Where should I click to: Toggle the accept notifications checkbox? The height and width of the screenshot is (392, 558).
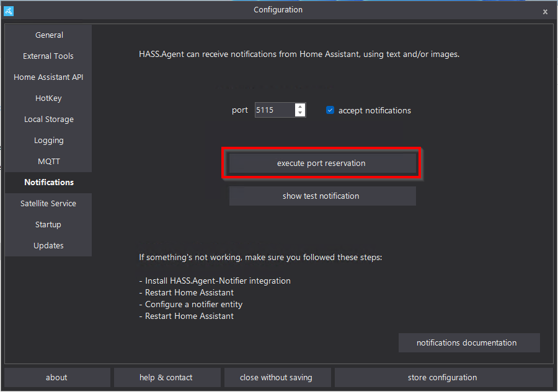pos(330,110)
